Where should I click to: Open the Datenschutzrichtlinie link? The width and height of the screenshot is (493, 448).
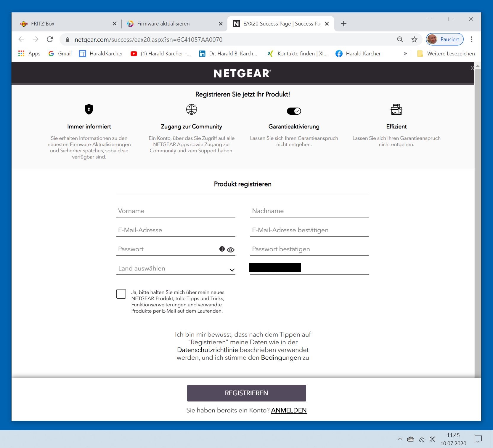[x=208, y=350]
